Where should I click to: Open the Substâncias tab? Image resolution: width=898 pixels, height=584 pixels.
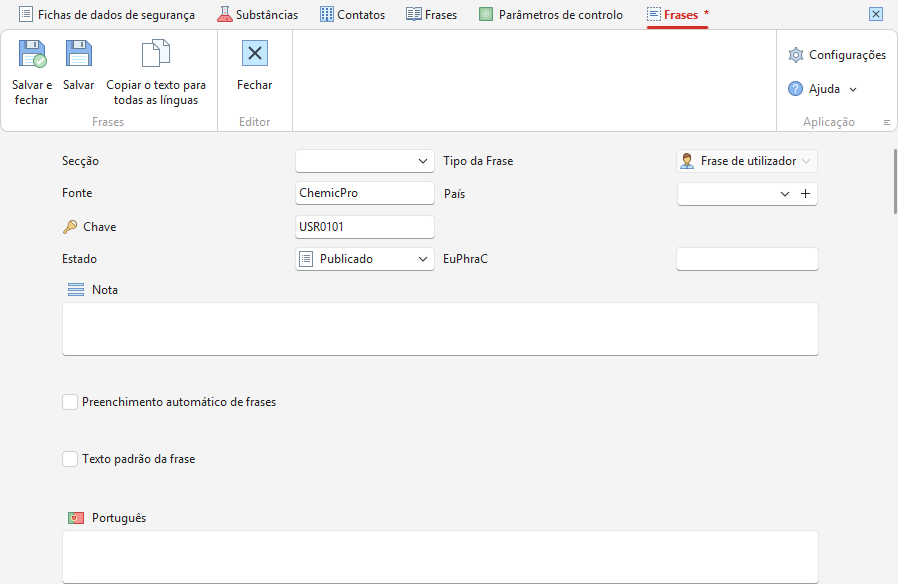tap(258, 15)
